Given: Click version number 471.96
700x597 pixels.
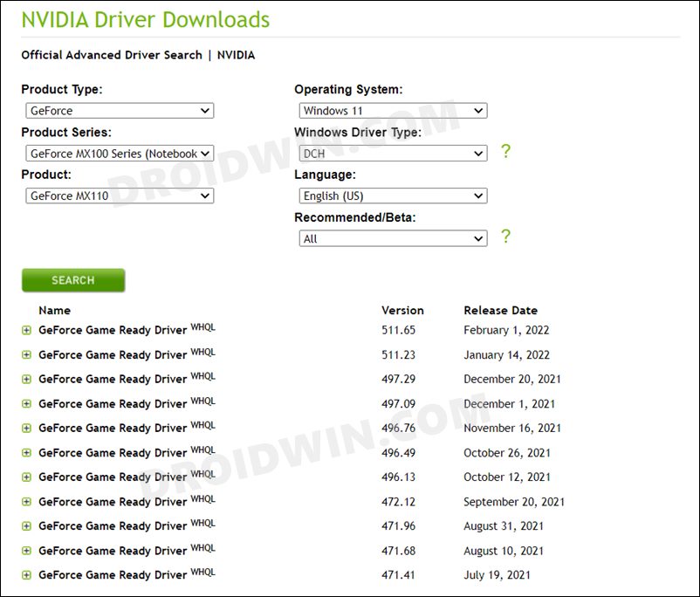Looking at the screenshot, I should point(398,526).
